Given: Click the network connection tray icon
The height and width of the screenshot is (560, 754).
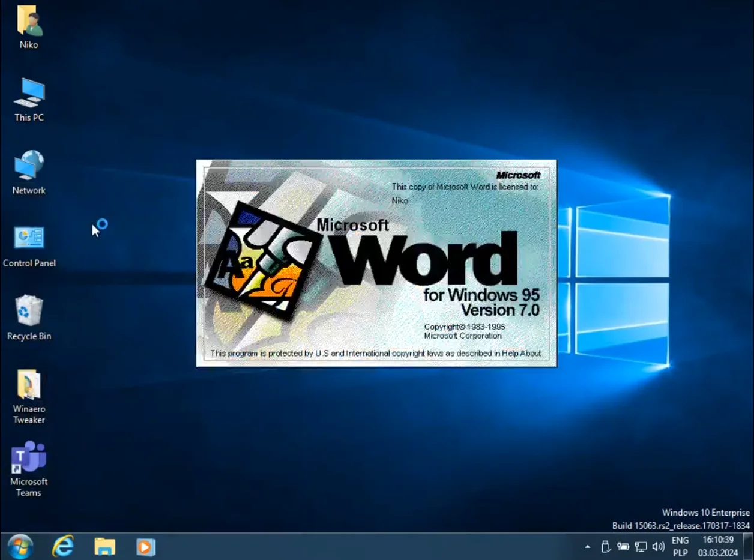Looking at the screenshot, I should (x=641, y=547).
